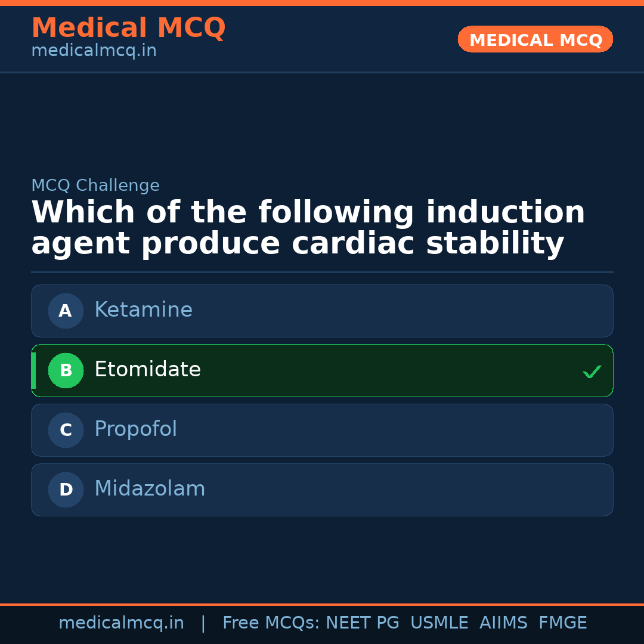The image size is (644, 644).
Task: Select the Propofol answer option
Action: click(x=322, y=430)
